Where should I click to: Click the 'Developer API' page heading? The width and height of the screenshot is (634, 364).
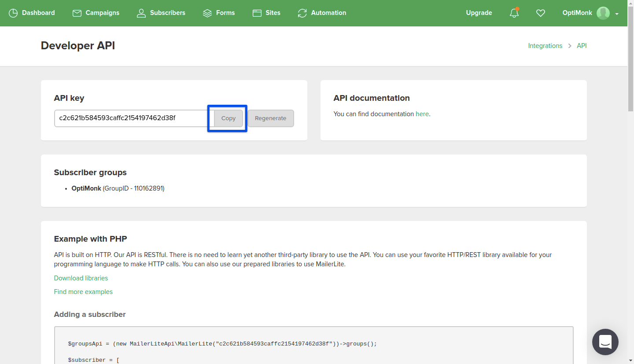[78, 46]
